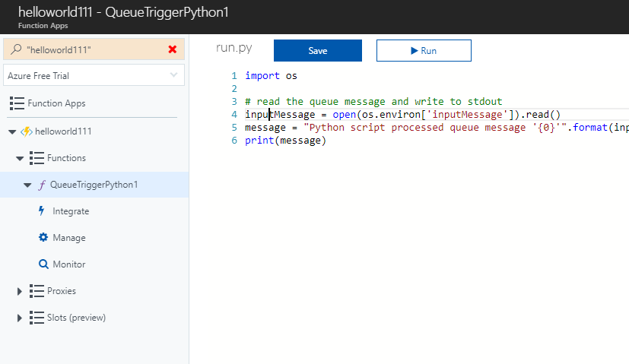Click the Monitor magnifier icon

[x=43, y=264]
